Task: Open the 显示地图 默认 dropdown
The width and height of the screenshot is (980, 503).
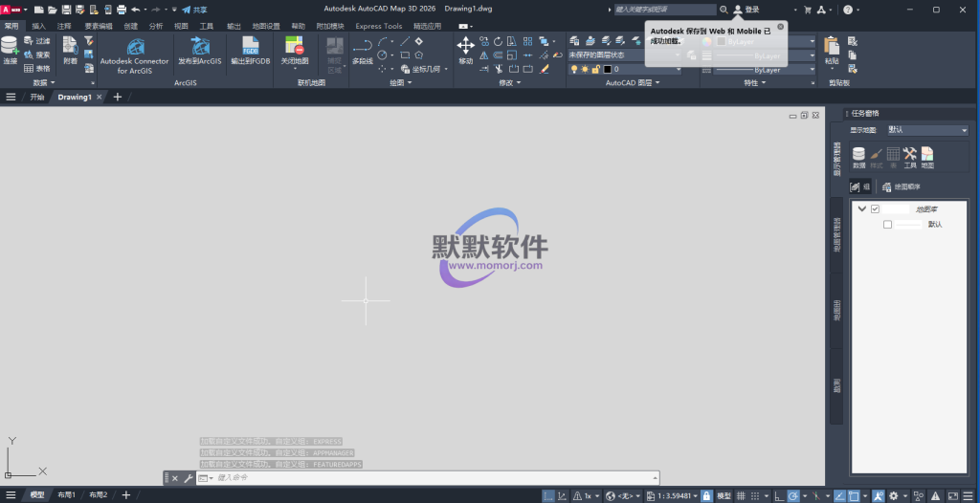Action: pos(926,130)
